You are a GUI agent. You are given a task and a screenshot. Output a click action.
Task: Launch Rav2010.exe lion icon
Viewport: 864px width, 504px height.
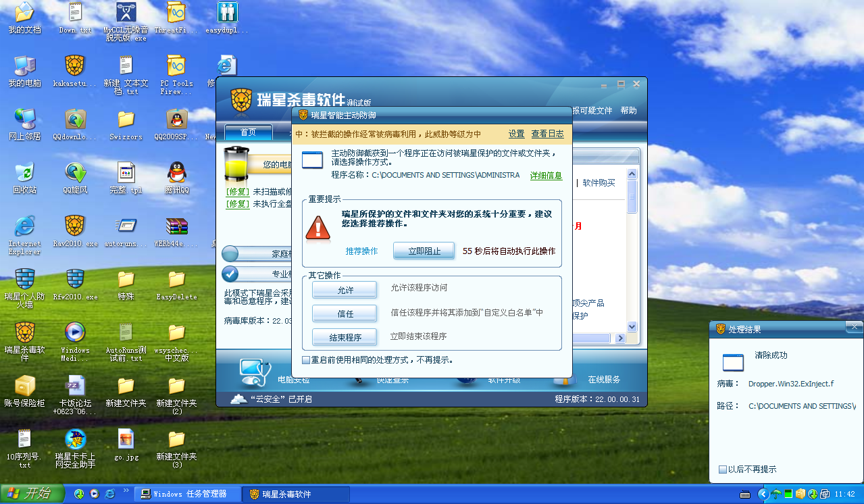click(75, 231)
